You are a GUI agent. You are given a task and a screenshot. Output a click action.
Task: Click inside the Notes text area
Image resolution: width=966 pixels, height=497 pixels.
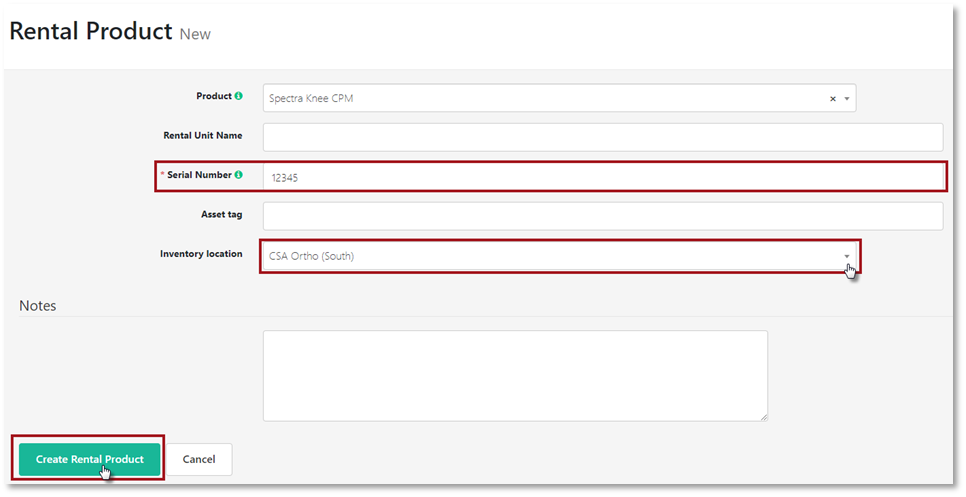(x=514, y=375)
